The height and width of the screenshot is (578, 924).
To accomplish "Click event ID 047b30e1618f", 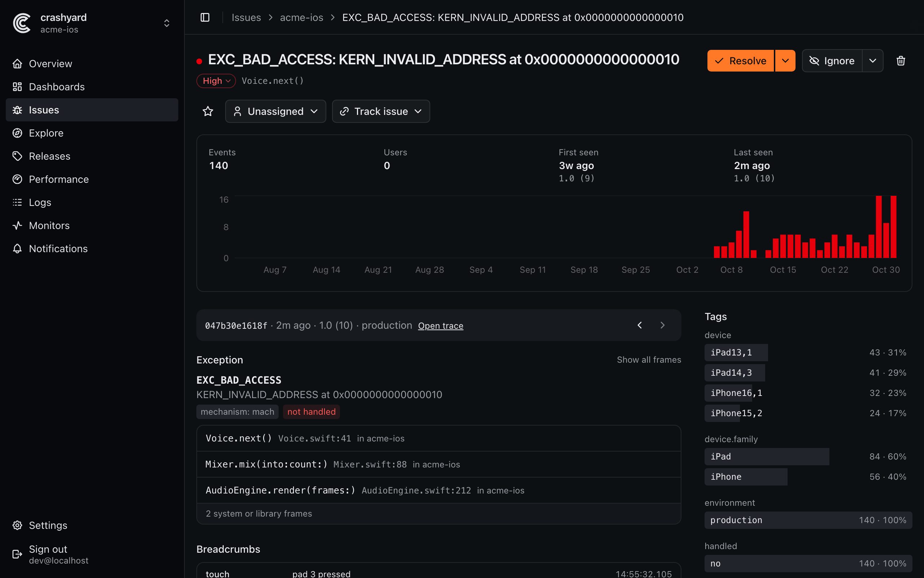I will click(x=236, y=326).
